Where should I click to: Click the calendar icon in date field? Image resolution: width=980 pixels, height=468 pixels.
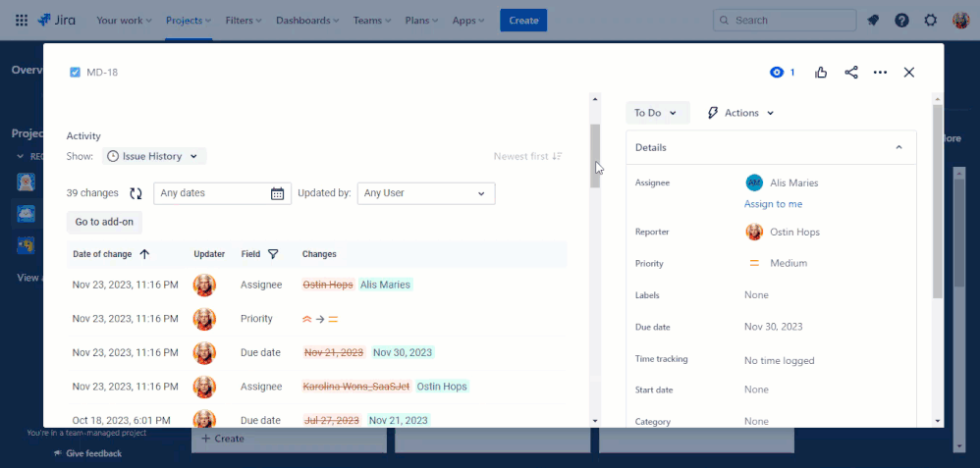tap(278, 193)
